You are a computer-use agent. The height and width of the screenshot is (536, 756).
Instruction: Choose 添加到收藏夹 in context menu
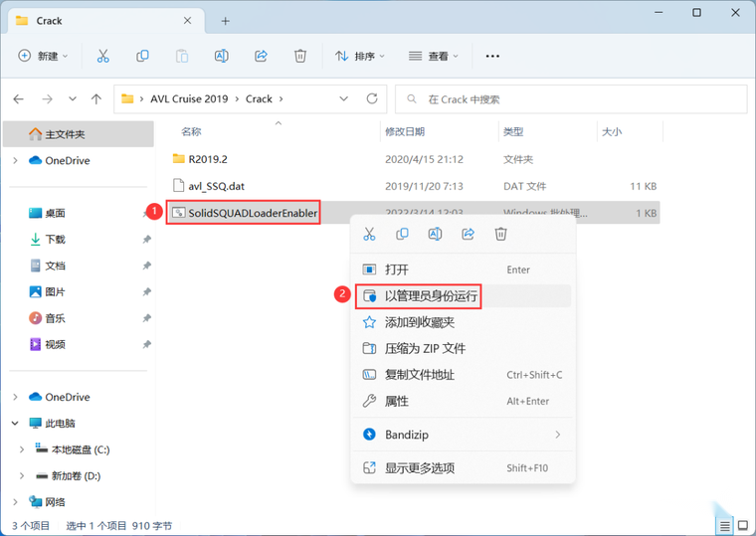pyautogui.click(x=464, y=322)
